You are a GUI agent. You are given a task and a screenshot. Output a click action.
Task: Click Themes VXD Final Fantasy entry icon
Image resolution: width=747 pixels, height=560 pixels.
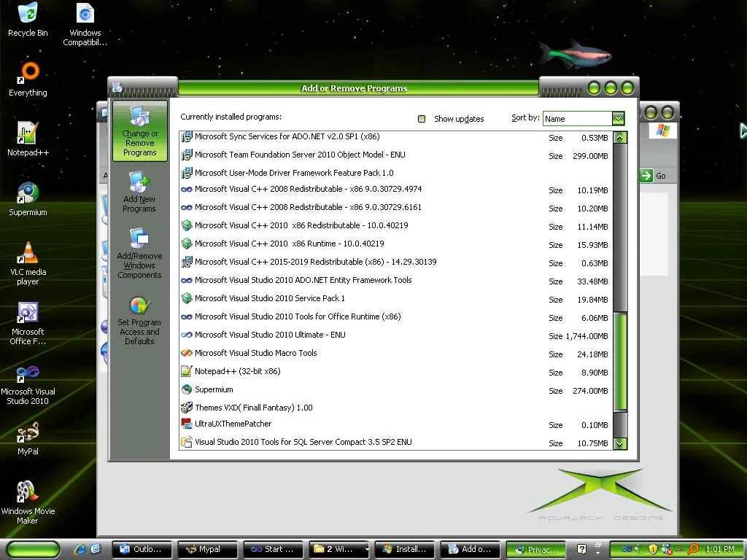(187, 407)
